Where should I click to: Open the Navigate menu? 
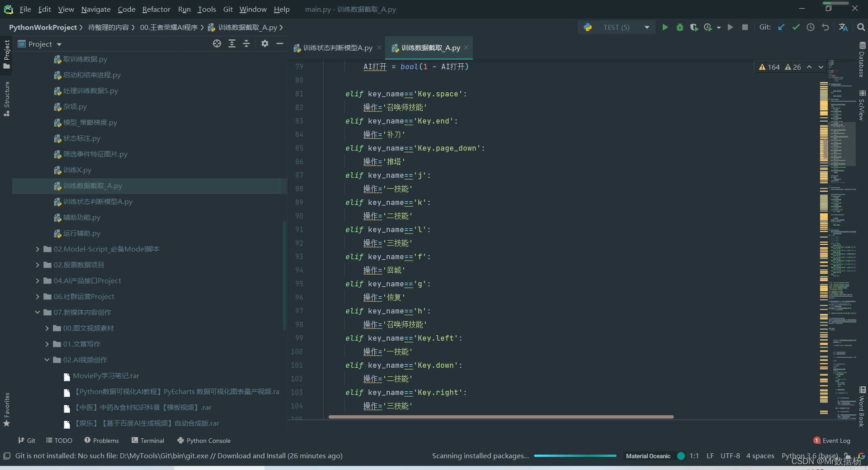click(x=96, y=9)
